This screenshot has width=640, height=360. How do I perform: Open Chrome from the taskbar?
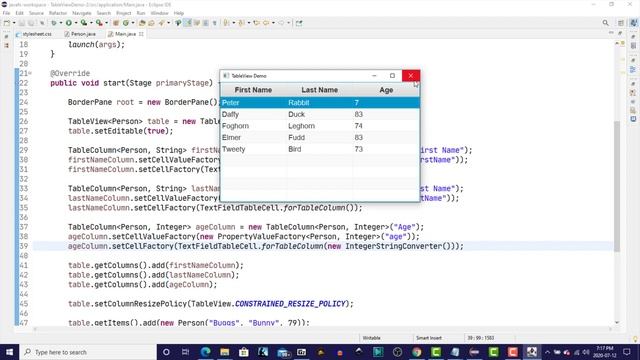click(416, 352)
